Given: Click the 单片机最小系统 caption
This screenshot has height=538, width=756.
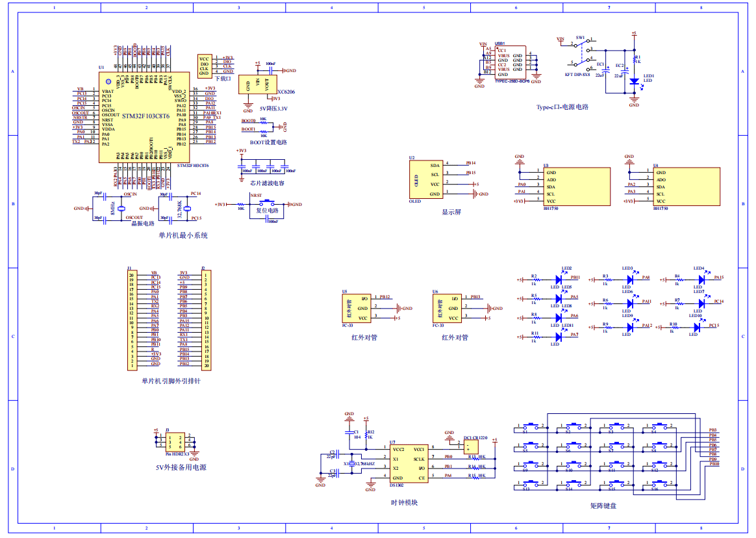Looking at the screenshot, I should 183,235.
